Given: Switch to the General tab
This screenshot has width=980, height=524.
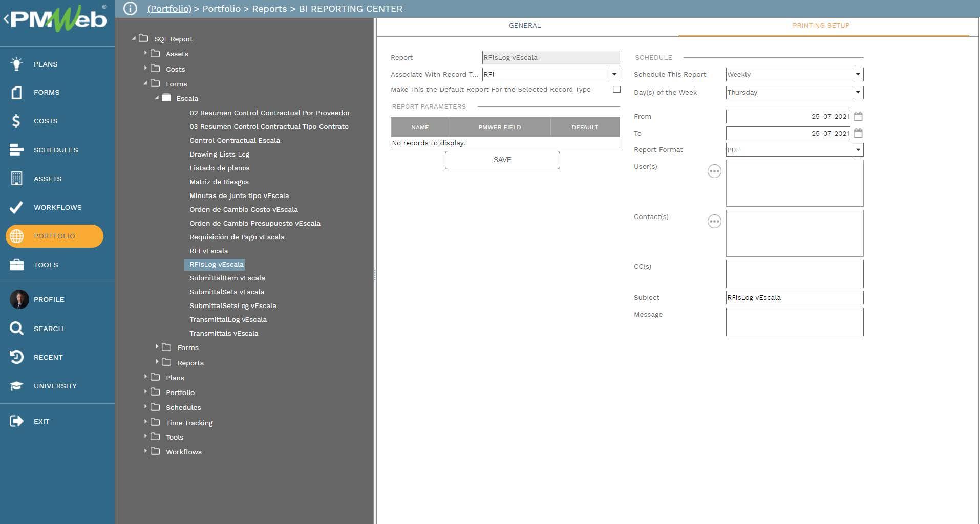Looking at the screenshot, I should tap(525, 26).
